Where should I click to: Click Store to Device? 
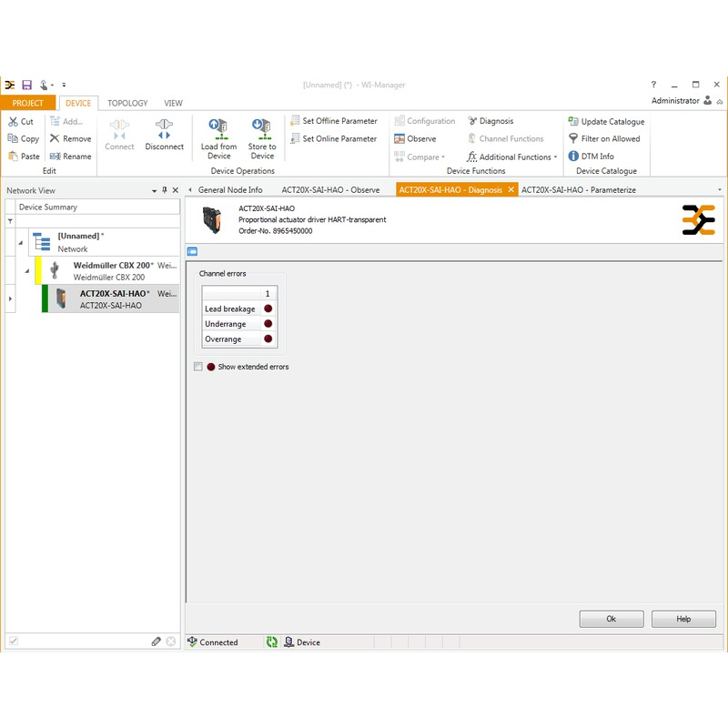point(262,138)
